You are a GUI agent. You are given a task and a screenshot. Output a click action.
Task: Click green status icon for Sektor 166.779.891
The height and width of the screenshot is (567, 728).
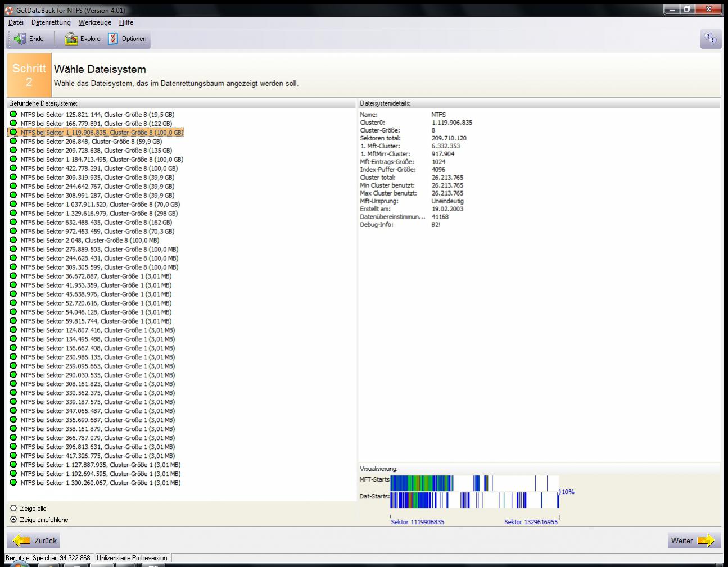13,124
